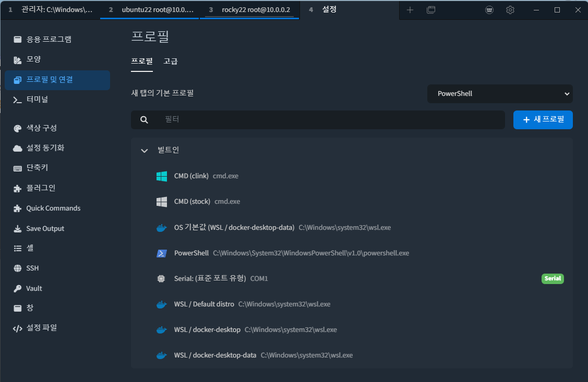
Task: Click the download icon beside Save Output
Action: pyautogui.click(x=17, y=228)
